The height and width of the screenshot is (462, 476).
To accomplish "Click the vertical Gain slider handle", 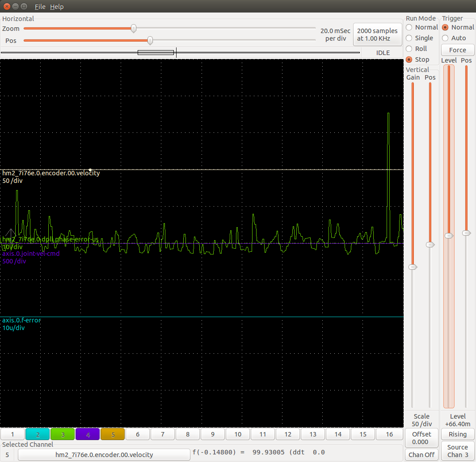I will [413, 267].
